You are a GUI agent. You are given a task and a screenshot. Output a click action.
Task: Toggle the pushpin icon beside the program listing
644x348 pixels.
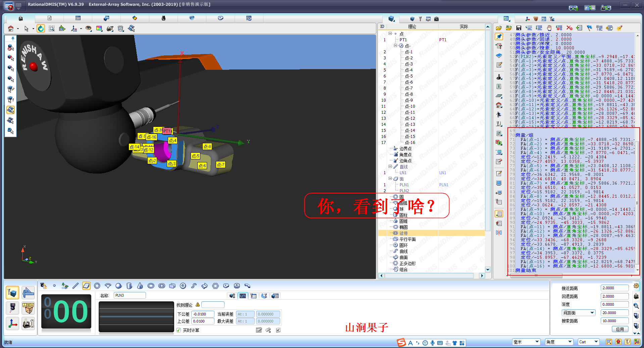point(499,37)
